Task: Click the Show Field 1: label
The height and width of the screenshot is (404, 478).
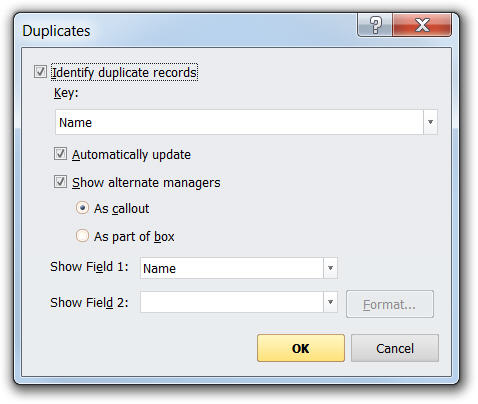Action: 89,267
